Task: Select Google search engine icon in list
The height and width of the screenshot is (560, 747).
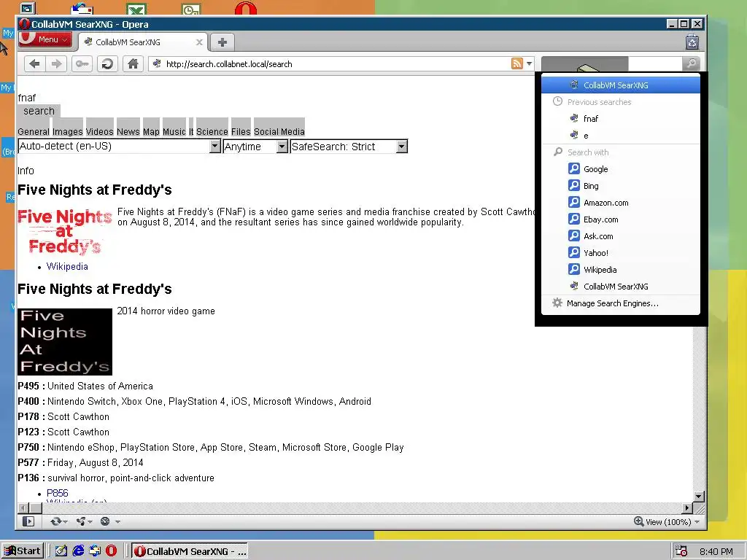Action: [573, 169]
